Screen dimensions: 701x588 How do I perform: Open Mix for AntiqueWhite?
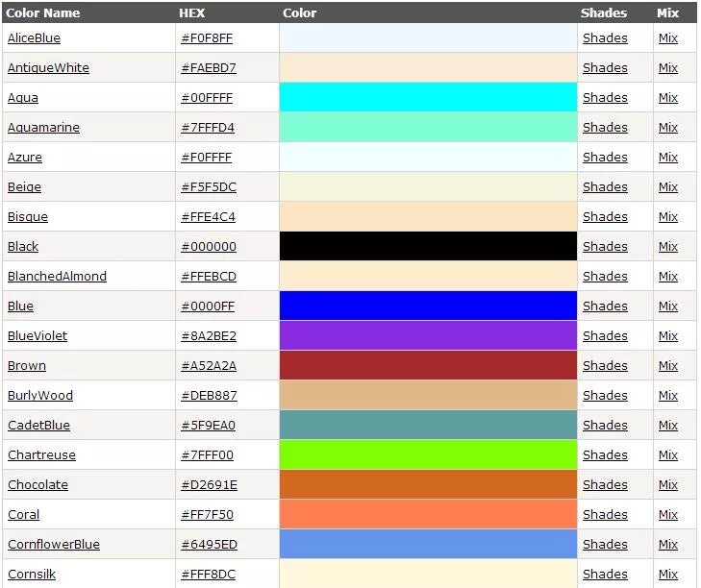668,68
